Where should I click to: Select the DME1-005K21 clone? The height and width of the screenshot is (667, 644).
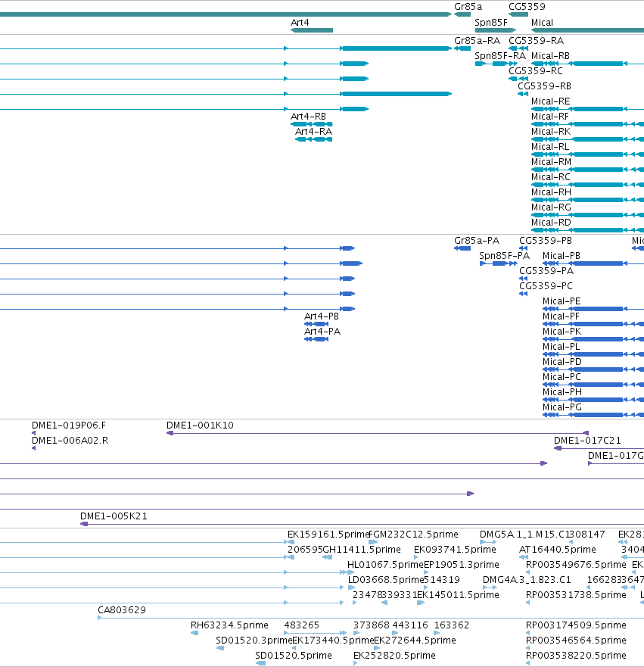coord(362,524)
